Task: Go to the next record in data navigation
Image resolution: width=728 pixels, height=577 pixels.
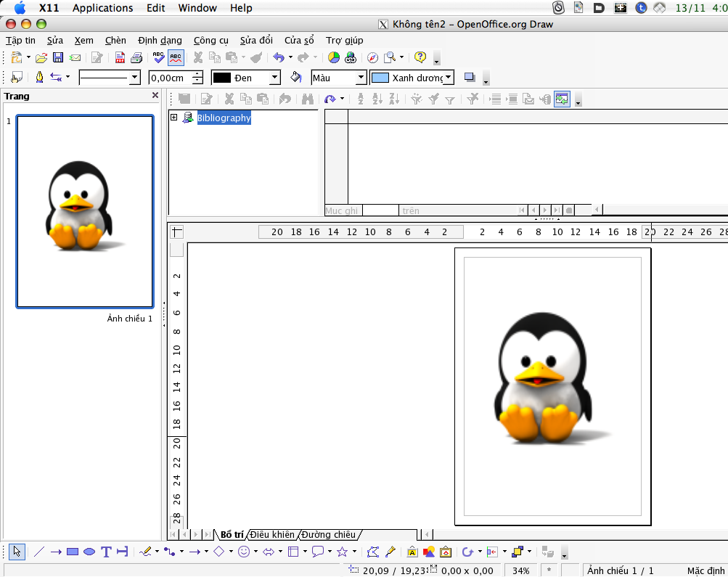Action: (x=545, y=210)
